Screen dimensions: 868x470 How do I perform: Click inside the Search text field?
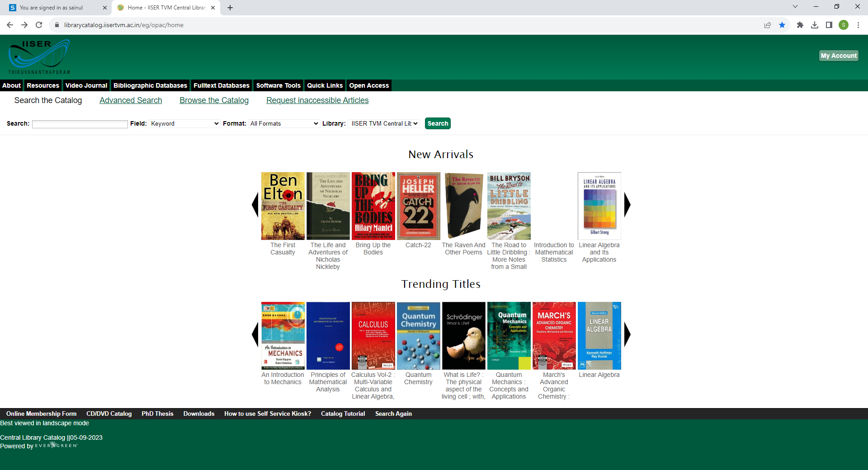click(x=80, y=123)
